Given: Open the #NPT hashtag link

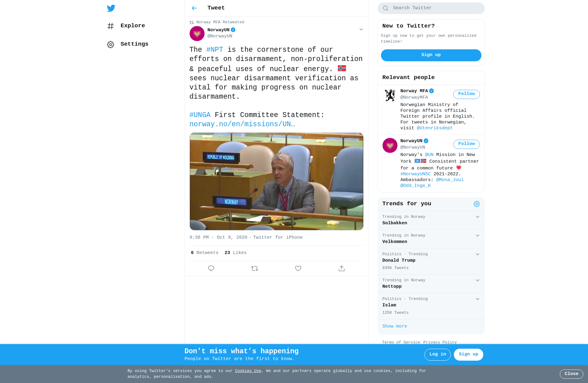Looking at the screenshot, I should point(215,50).
